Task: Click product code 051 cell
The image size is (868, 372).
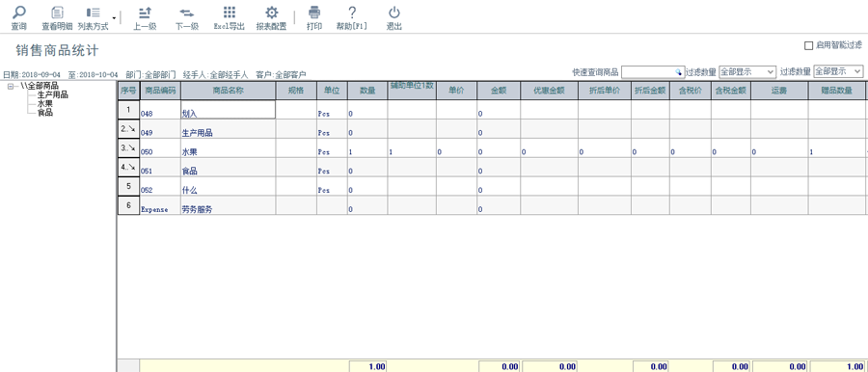Action: [x=160, y=167]
